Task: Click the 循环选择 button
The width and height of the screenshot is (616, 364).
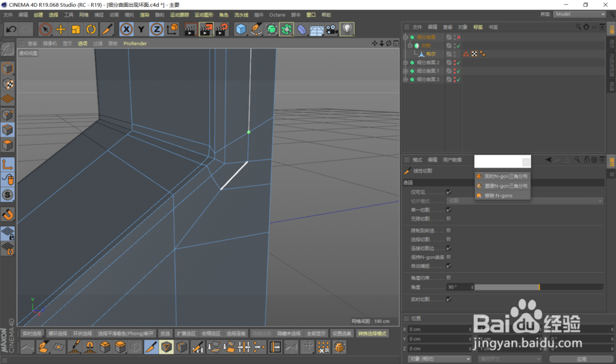Action: (57, 333)
